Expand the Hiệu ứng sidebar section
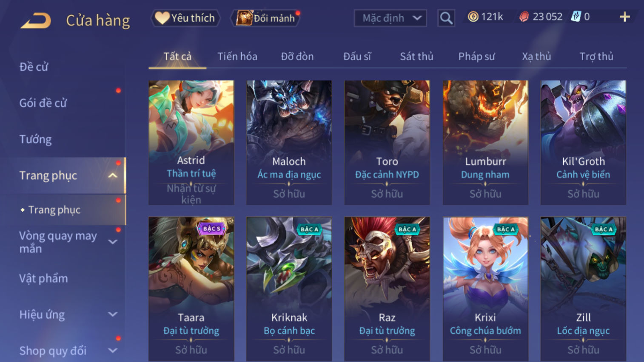The width and height of the screenshot is (644, 362). [x=113, y=314]
